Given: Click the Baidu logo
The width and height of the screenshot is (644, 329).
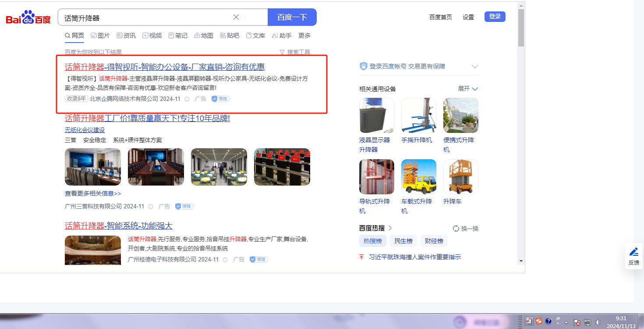Looking at the screenshot, I should tap(28, 18).
